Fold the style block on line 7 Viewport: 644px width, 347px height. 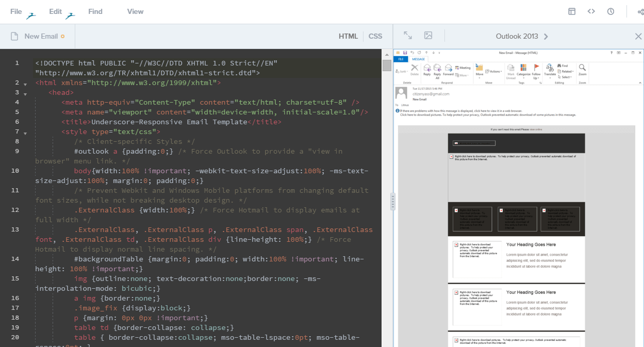pos(25,133)
